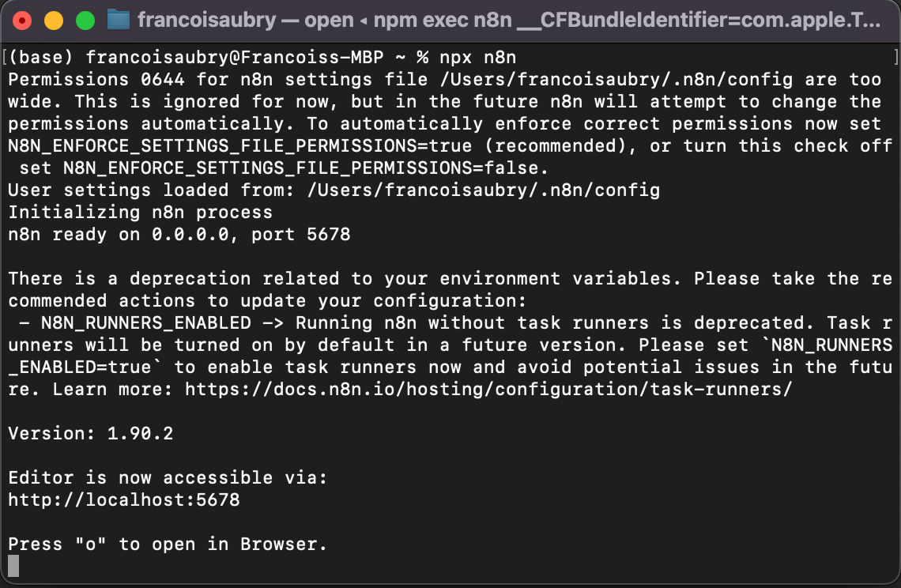Image resolution: width=901 pixels, height=588 pixels.
Task: Click 'Editor is now accessible via:' text
Action: [x=168, y=477]
